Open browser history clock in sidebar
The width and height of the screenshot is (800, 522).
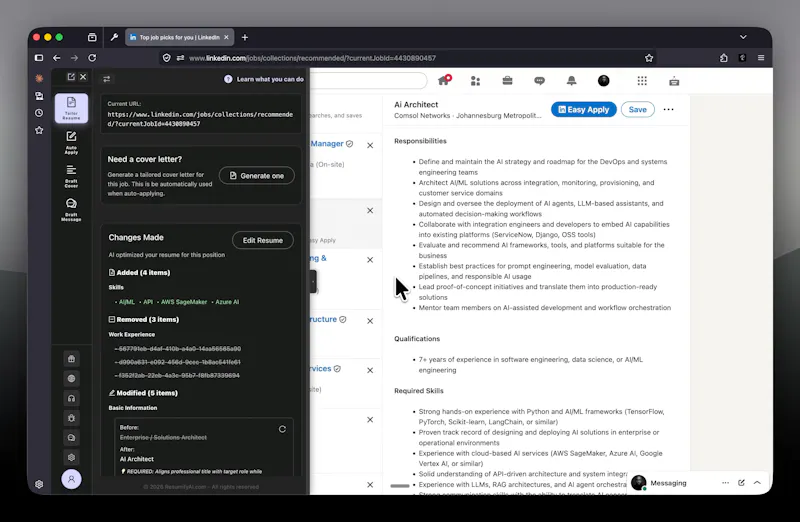(x=39, y=113)
